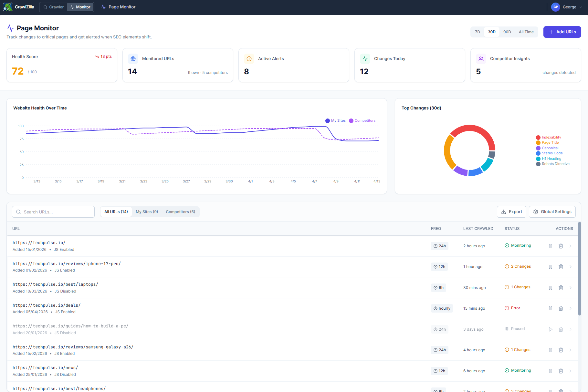Toggle the Competitors legend in the health chart

tap(362, 120)
